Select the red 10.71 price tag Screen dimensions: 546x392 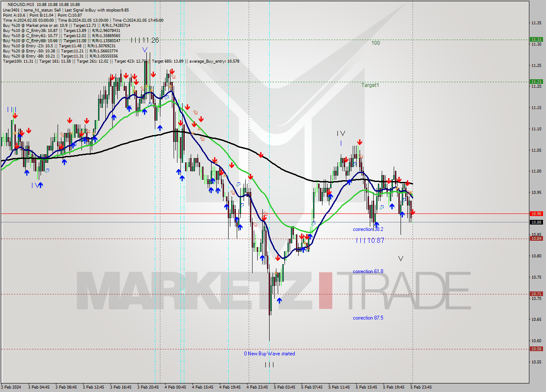click(536, 294)
